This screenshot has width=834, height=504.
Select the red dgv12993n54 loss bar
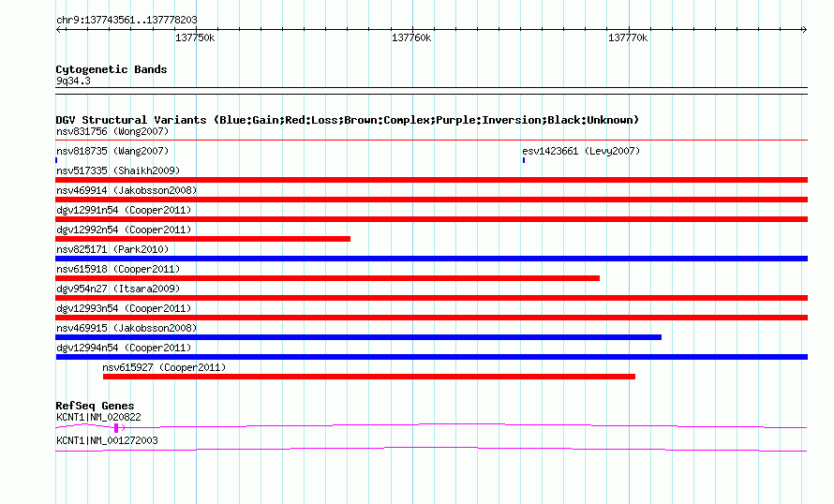(x=431, y=318)
